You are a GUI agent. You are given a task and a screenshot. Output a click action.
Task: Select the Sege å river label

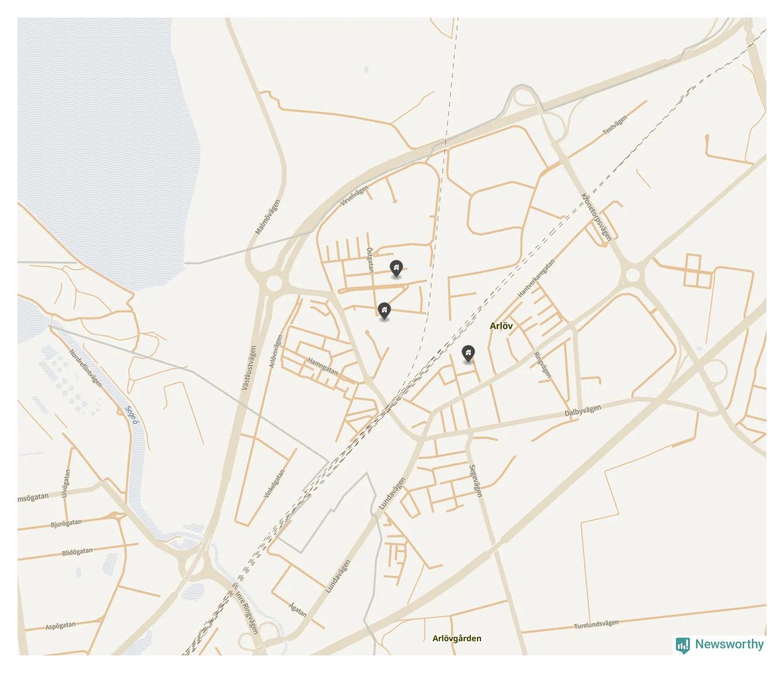pos(132,415)
